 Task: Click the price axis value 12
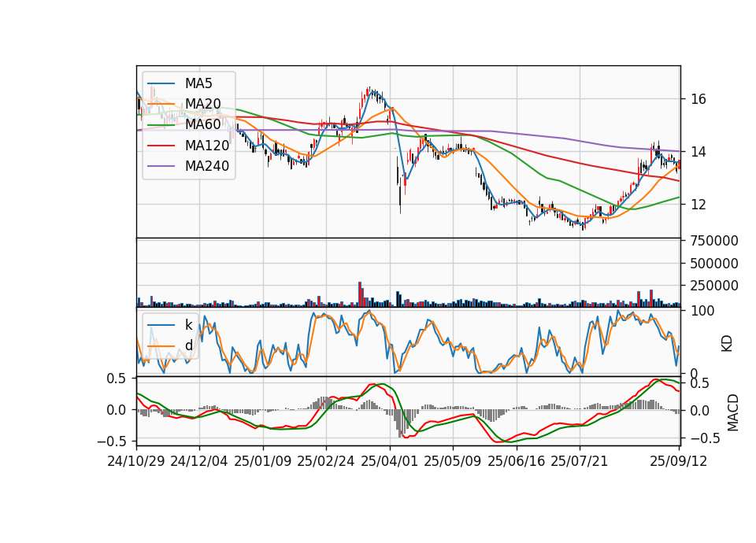point(699,205)
